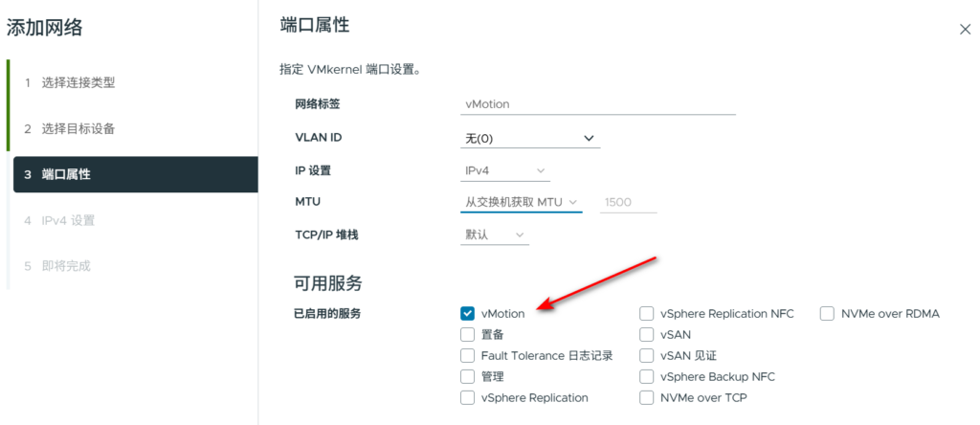Viewport: 980px width, 425px height.
Task: Click the 网络标签 text field
Action: tap(598, 104)
